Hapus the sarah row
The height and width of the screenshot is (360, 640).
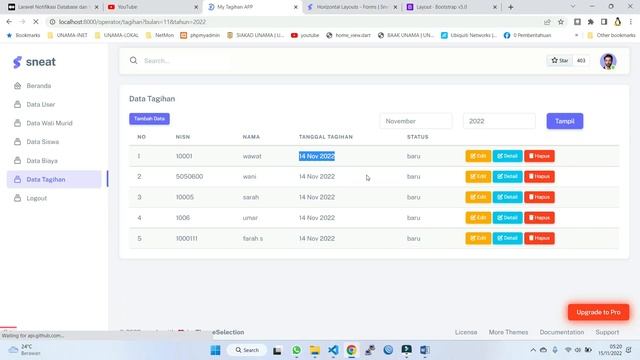pyautogui.click(x=539, y=197)
